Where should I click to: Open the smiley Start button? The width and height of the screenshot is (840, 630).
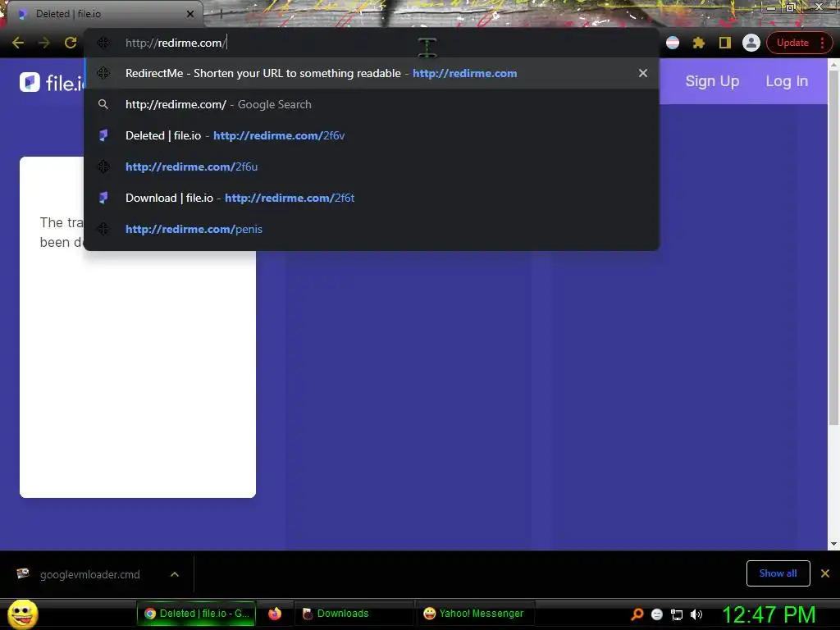[22, 614]
